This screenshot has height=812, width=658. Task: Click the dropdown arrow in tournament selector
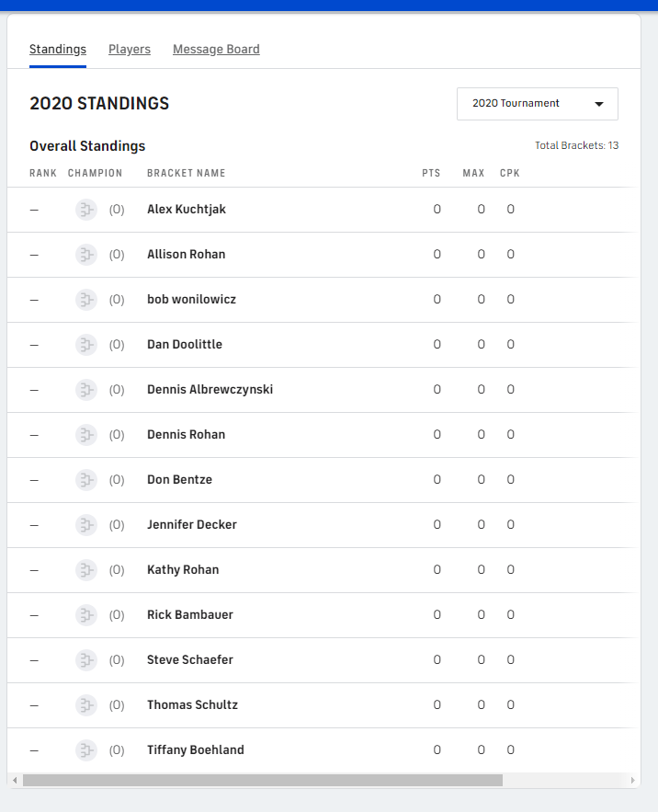pyautogui.click(x=599, y=104)
